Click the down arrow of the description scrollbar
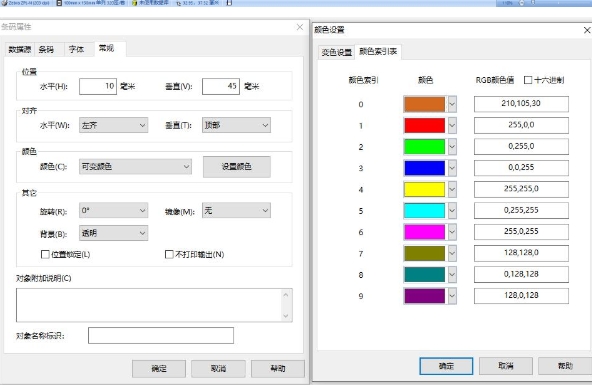 [286, 316]
